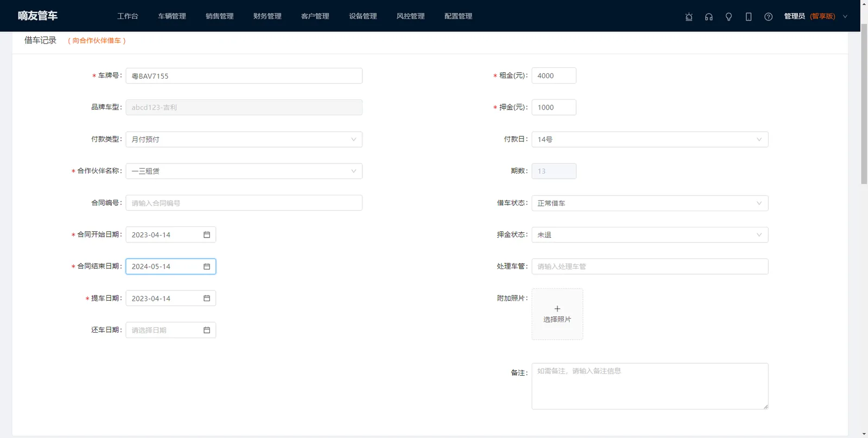Open calendar icon for 合同开始日期
Image resolution: width=868 pixels, height=438 pixels.
tap(207, 235)
